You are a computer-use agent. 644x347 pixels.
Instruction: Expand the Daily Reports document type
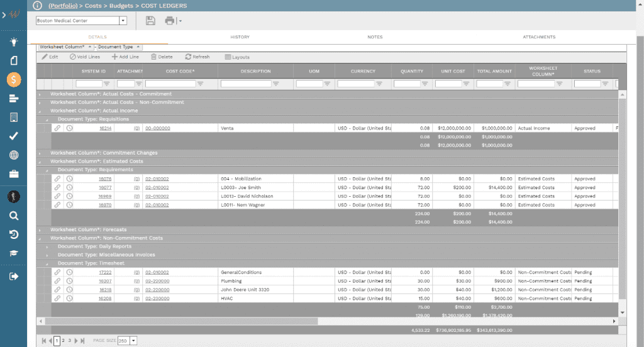(x=47, y=247)
